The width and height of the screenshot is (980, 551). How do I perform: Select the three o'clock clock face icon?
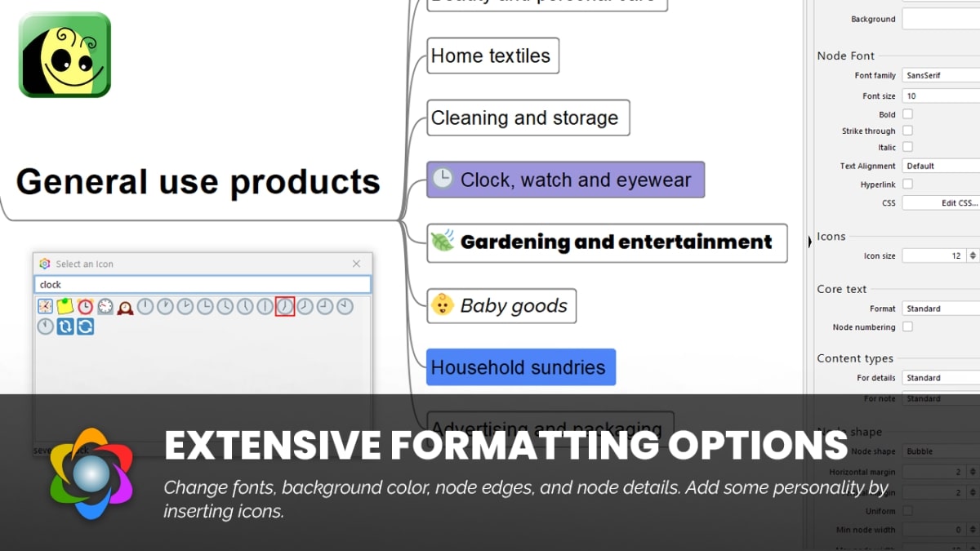(205, 307)
